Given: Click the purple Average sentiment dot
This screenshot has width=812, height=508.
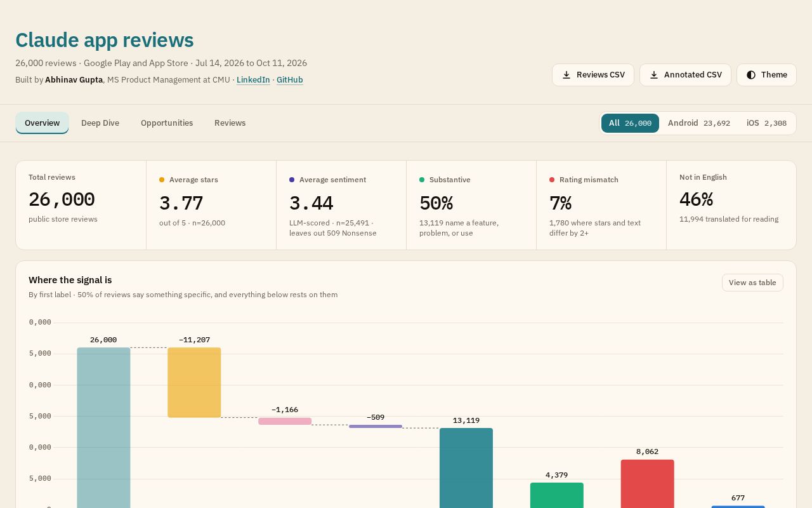Looking at the screenshot, I should pyautogui.click(x=292, y=180).
